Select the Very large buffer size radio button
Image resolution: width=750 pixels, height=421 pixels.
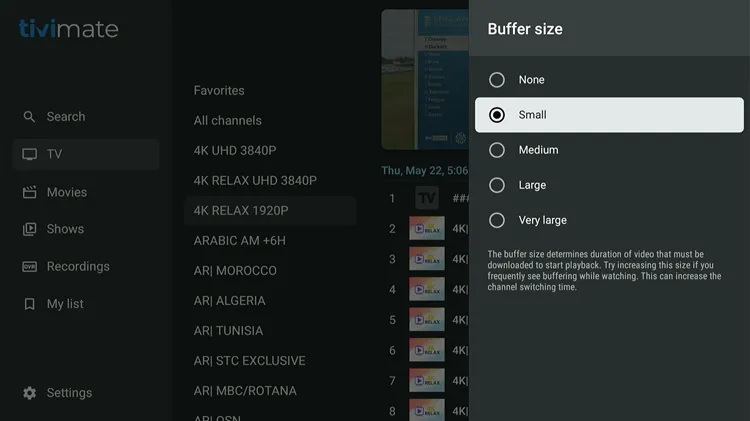coord(496,220)
